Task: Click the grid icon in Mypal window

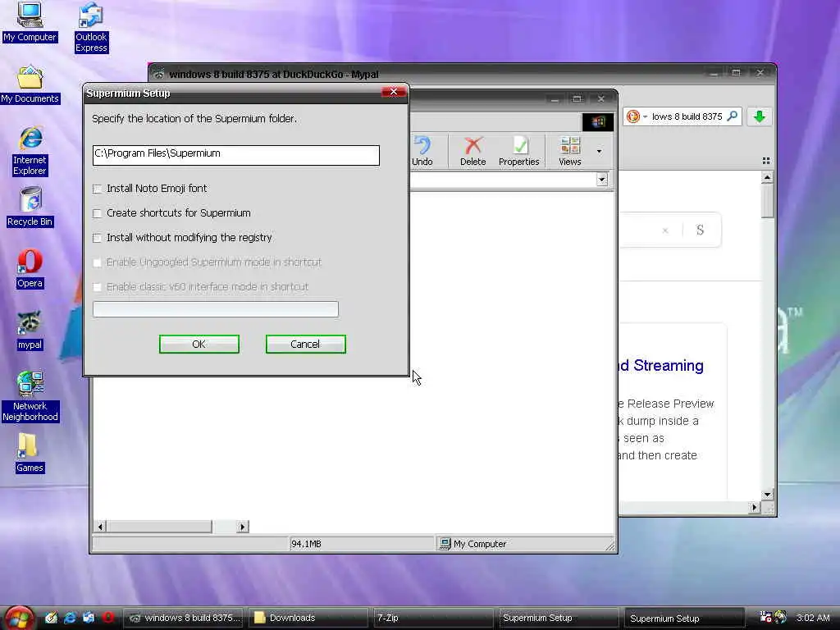Action: [766, 161]
